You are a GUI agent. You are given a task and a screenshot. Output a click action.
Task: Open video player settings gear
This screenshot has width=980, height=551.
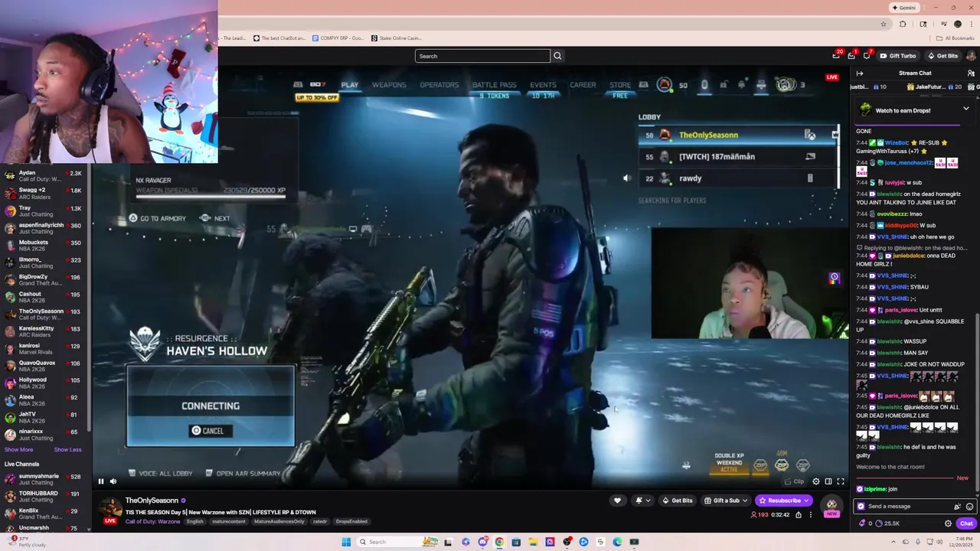(x=816, y=481)
